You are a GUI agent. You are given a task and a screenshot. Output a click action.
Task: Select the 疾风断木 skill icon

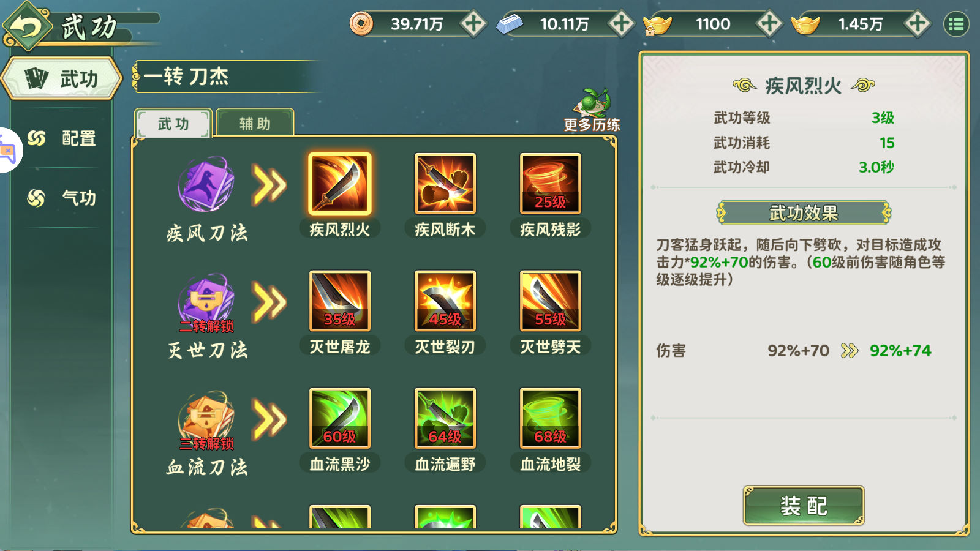(445, 184)
